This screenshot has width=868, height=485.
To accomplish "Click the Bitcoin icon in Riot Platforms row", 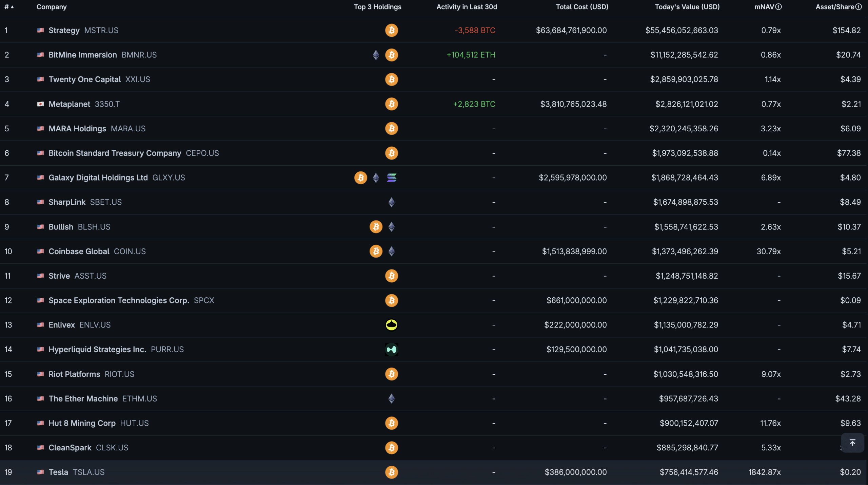I will [x=391, y=374].
